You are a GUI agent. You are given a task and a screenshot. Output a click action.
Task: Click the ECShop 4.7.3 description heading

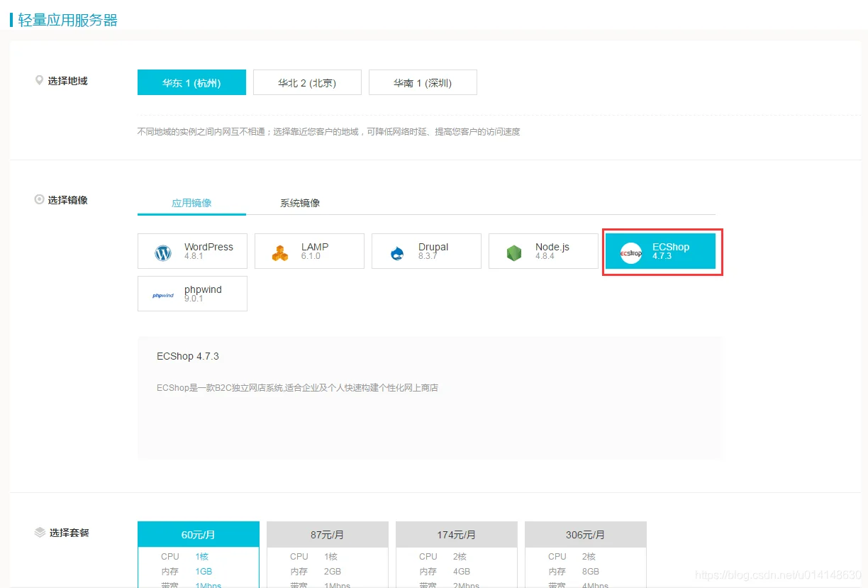(x=188, y=356)
